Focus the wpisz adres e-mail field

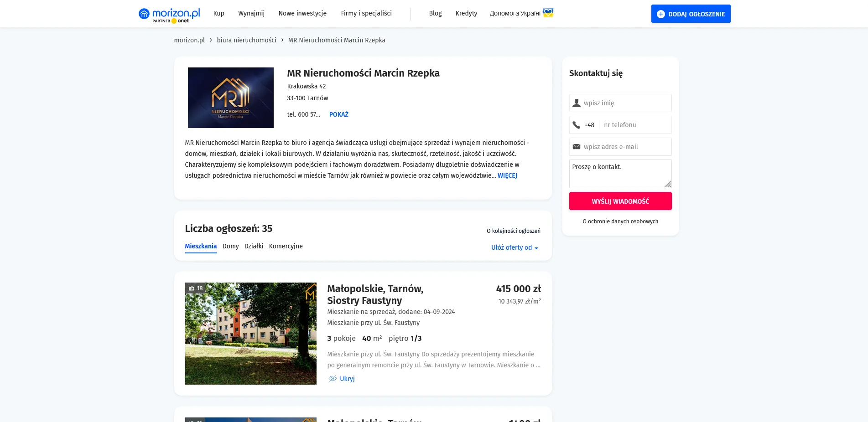(x=620, y=147)
